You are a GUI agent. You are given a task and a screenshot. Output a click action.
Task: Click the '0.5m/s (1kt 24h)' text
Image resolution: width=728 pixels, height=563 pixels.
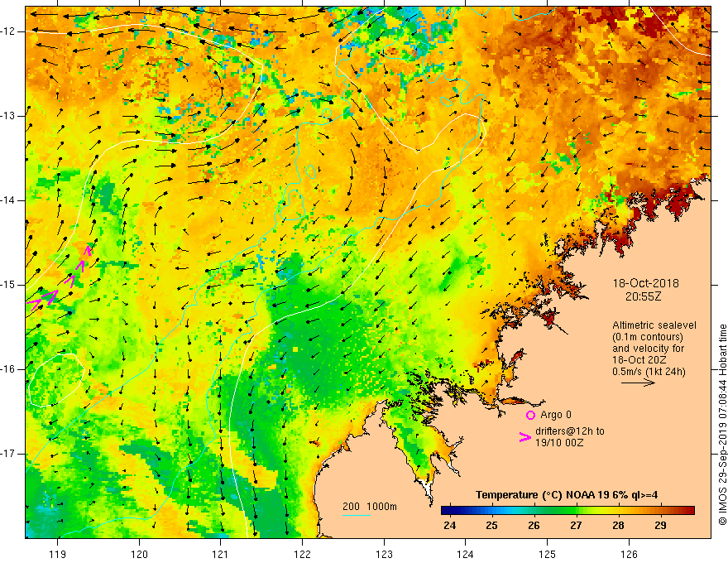coord(649,372)
